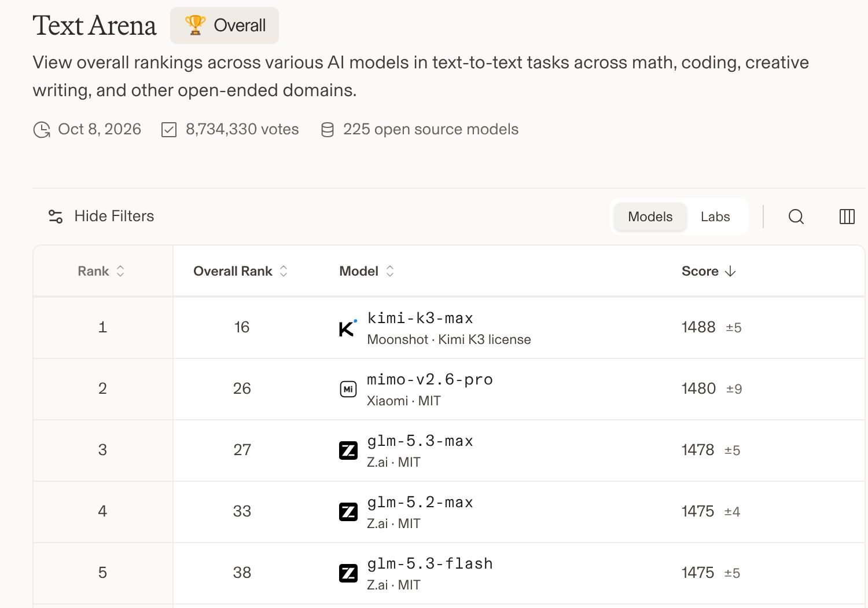Image resolution: width=868 pixels, height=608 pixels.
Task: Click the database icon beside open source models
Action: [328, 130]
